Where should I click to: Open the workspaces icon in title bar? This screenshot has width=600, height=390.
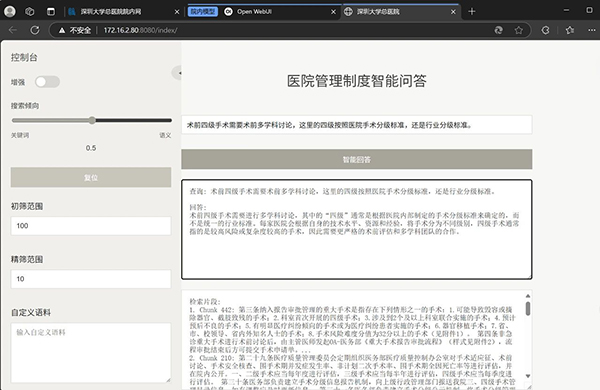click(x=30, y=12)
